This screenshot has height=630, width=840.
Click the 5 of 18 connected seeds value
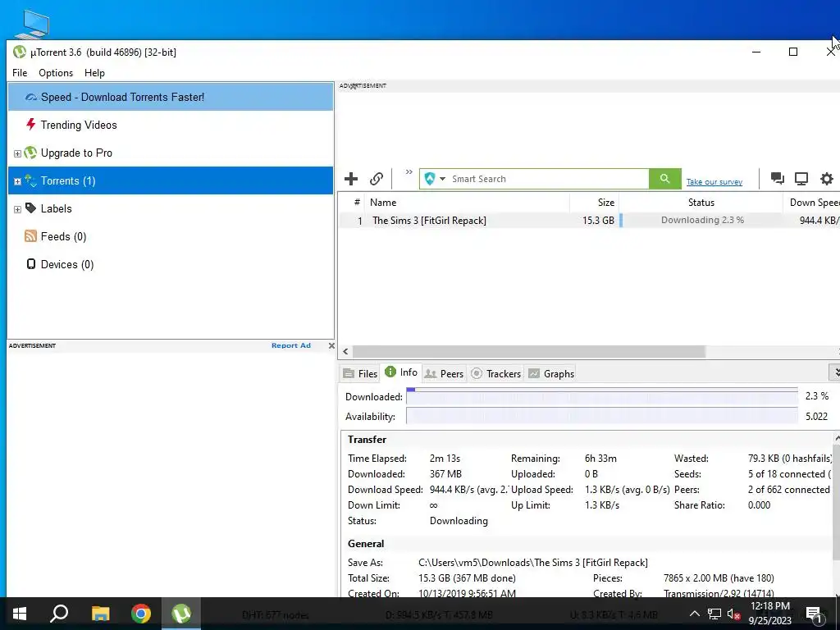point(789,474)
